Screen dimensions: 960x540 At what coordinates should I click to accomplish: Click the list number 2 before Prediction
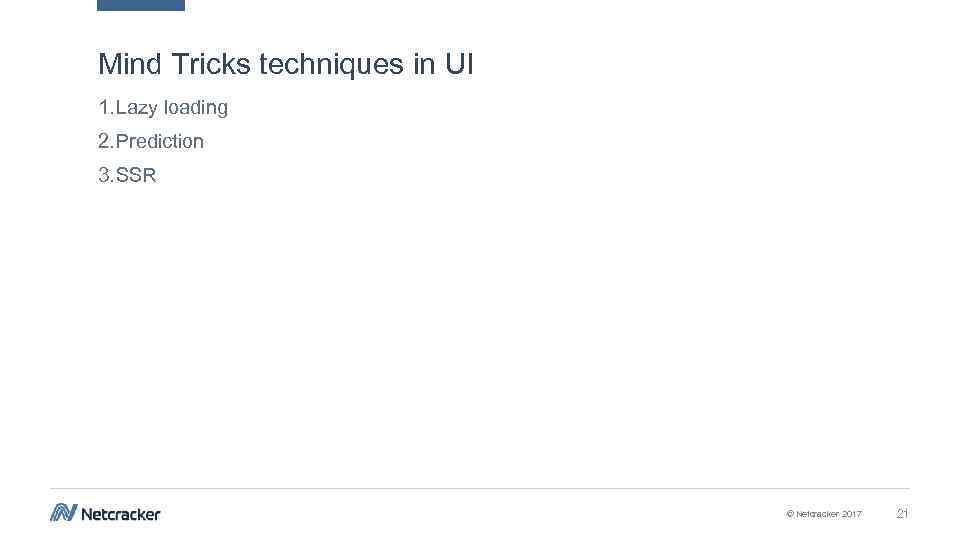tap(104, 141)
